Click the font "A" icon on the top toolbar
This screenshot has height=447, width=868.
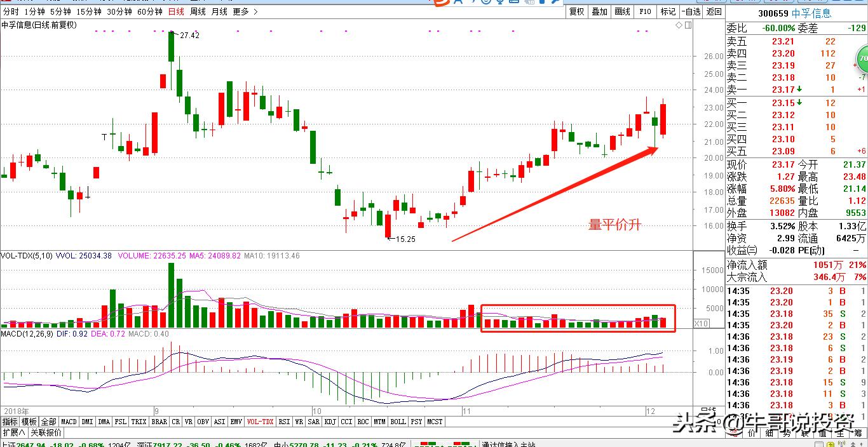(x=457, y=3)
